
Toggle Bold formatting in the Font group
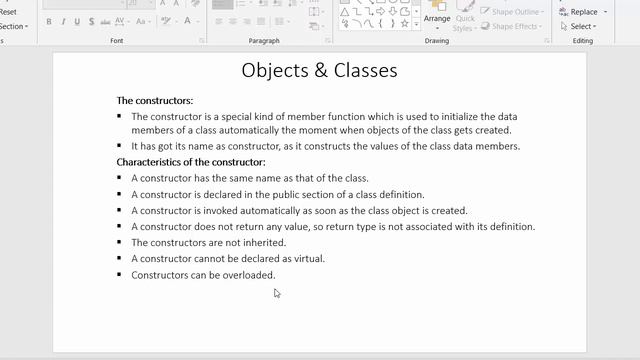click(49, 22)
